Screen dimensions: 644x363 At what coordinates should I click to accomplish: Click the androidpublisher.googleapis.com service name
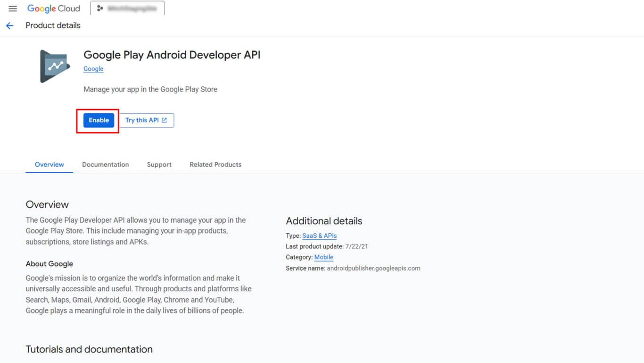coord(373,268)
